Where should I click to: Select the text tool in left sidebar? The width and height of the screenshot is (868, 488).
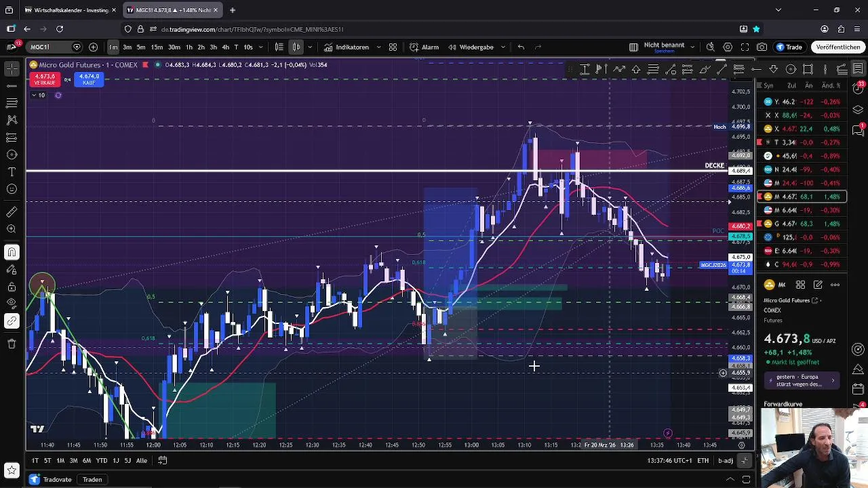click(12, 172)
